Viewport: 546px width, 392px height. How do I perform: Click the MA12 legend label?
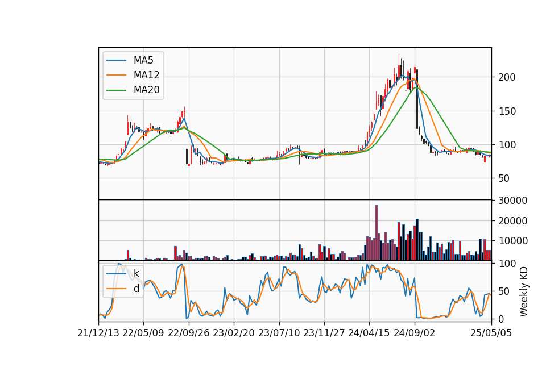[x=146, y=75]
